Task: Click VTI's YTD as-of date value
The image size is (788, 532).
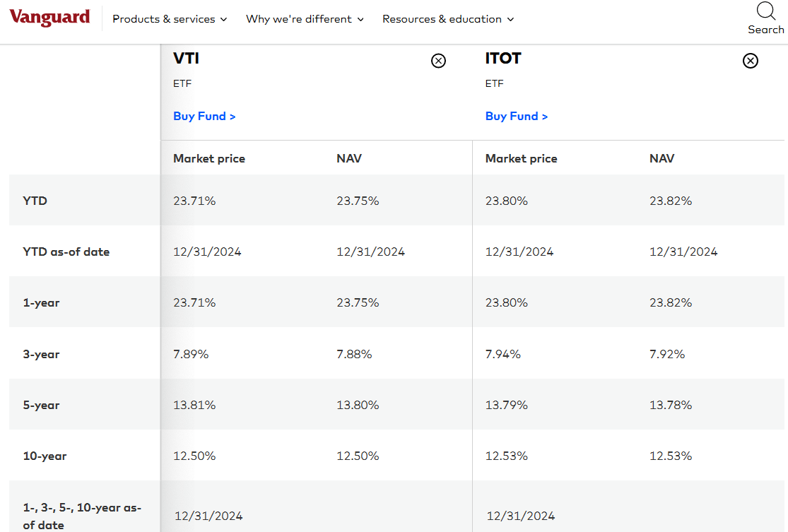Action: click(207, 252)
